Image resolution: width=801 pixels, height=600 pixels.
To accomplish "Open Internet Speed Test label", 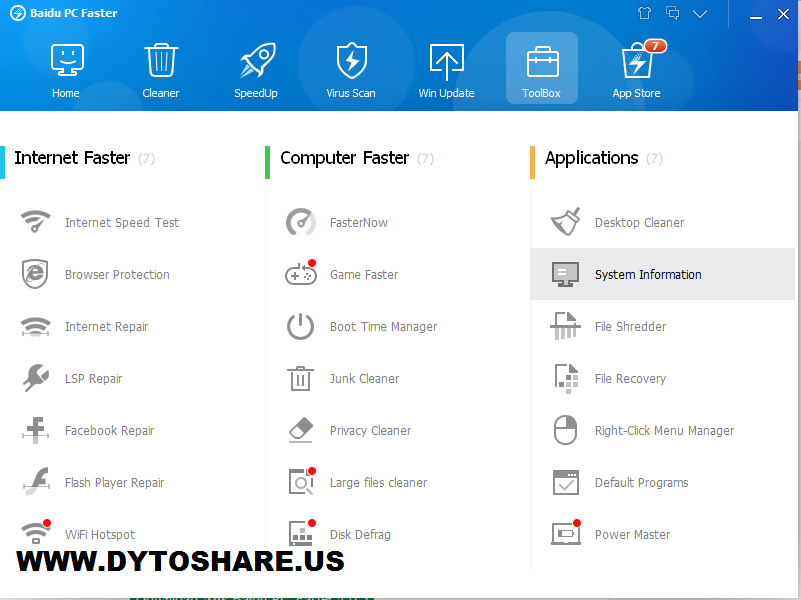I will pyautogui.click(x=122, y=223).
